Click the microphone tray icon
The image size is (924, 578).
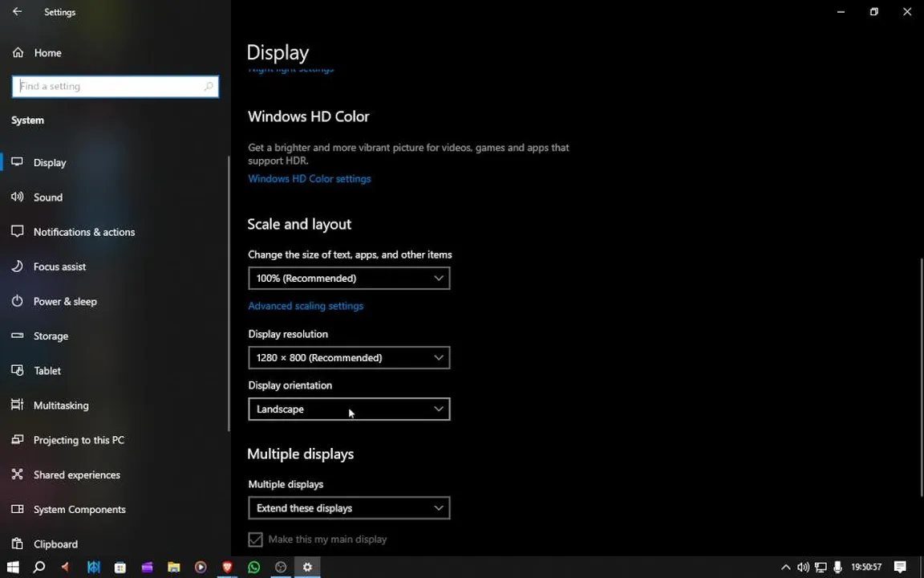(x=837, y=568)
